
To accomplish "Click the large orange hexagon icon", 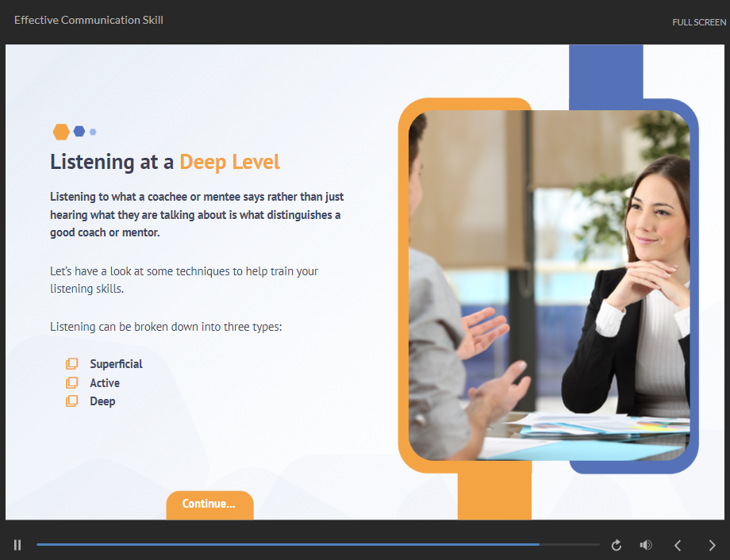I will [61, 132].
